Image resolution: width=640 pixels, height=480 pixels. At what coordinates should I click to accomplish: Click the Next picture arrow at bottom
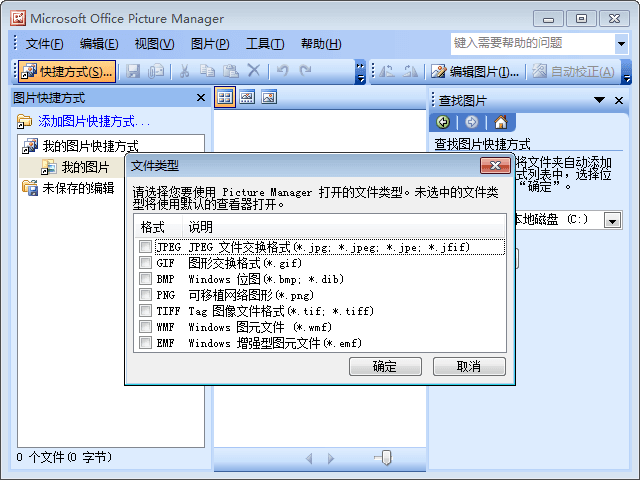coord(331,459)
